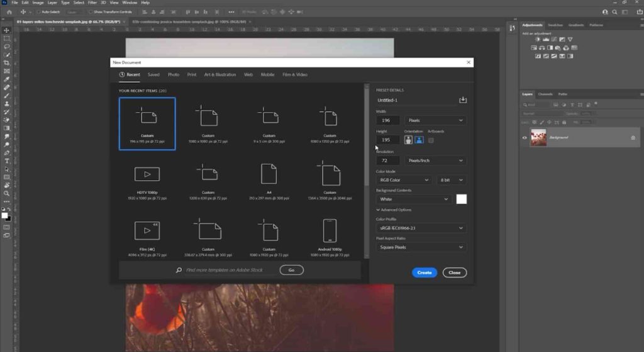Viewport: 644px width, 352px height.
Task: Open the Film & Video tab
Action: [295, 75]
